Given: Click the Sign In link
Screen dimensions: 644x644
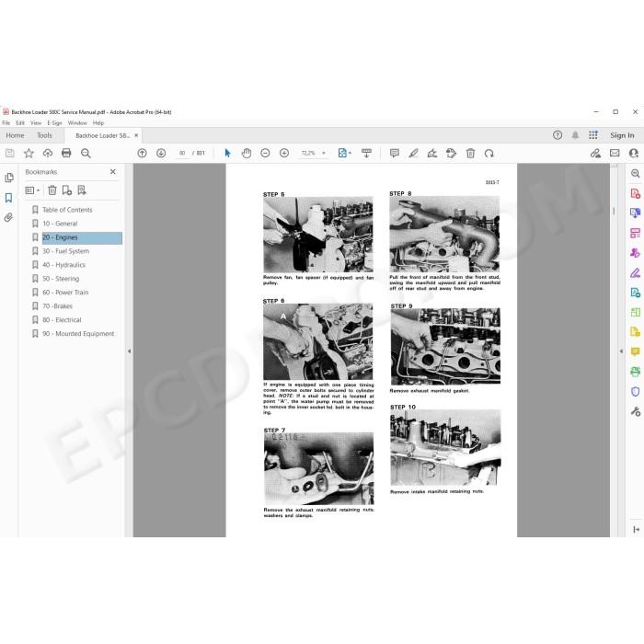Looking at the screenshot, I should click(x=622, y=135).
